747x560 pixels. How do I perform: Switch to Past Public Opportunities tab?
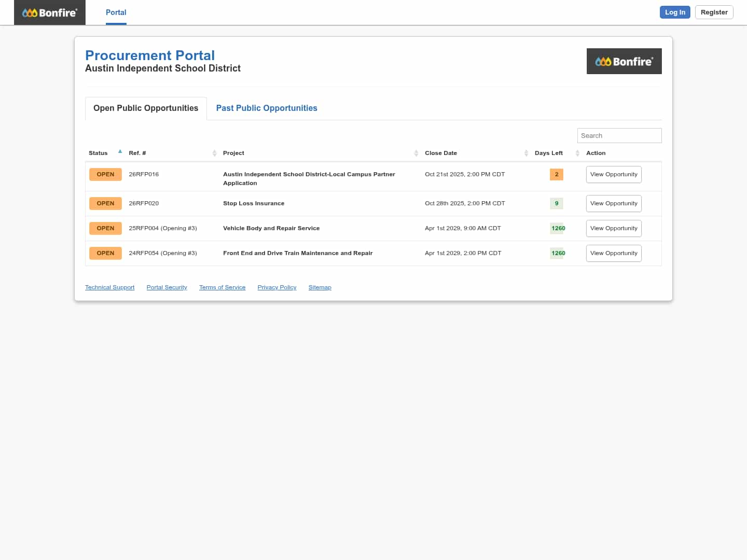[266, 108]
